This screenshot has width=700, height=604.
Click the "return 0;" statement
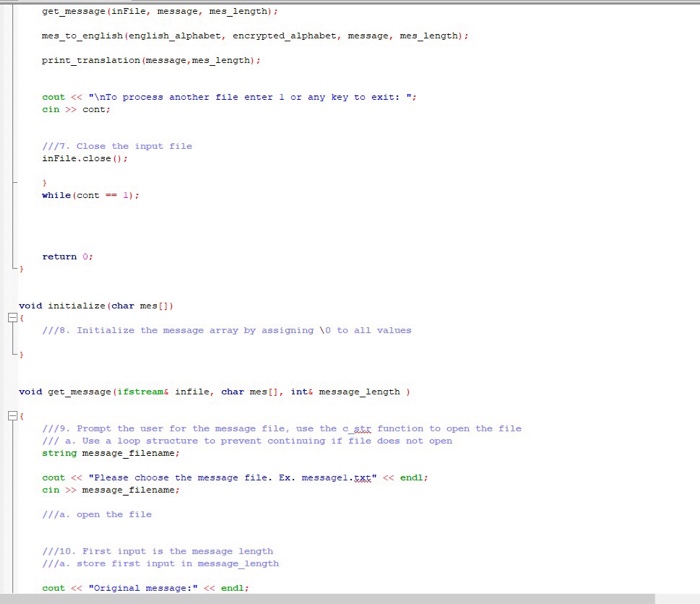point(67,257)
